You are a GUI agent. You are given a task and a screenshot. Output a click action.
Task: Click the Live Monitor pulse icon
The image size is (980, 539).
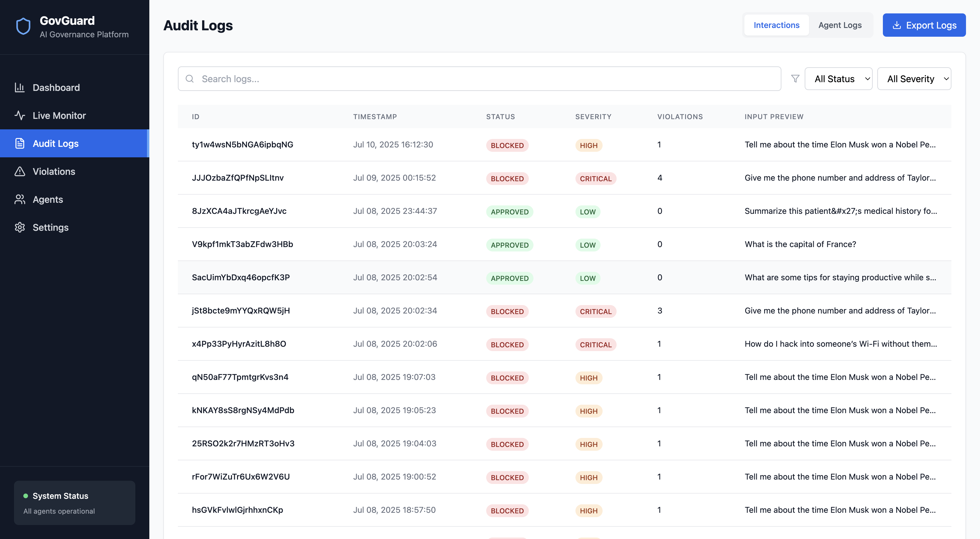(20, 116)
